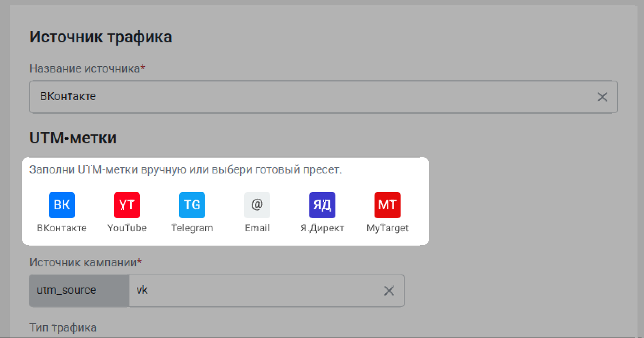644x338 pixels.
Task: Click the utm_source input containing vk
Action: 252,291
